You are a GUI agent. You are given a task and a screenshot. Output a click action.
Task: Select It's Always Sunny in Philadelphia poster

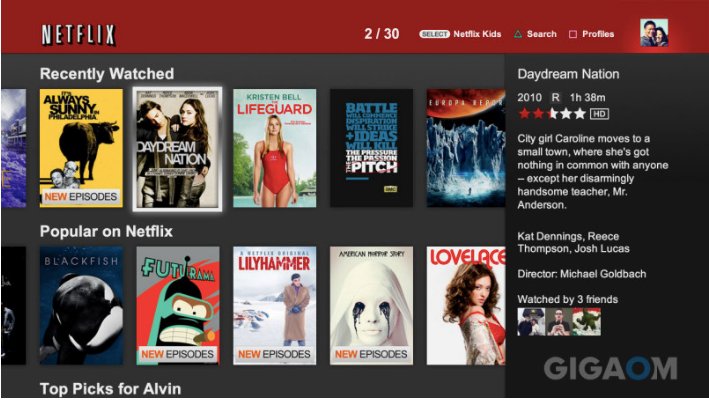(81, 148)
